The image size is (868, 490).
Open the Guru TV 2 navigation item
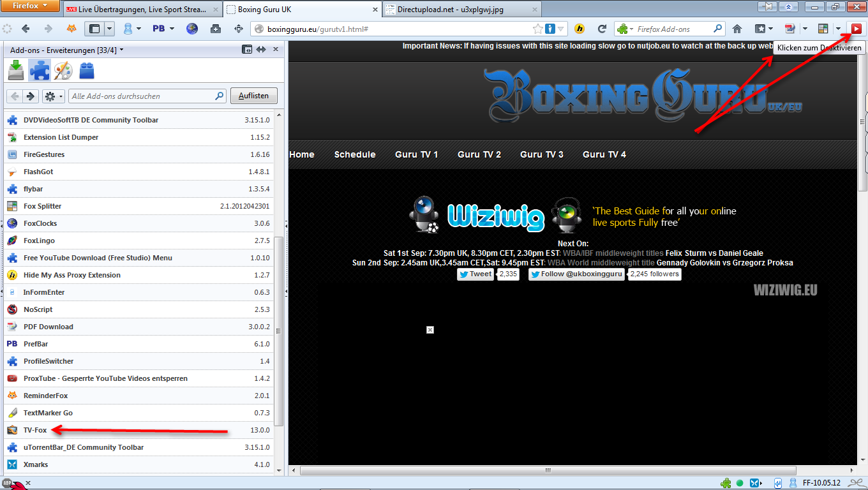[x=479, y=154]
